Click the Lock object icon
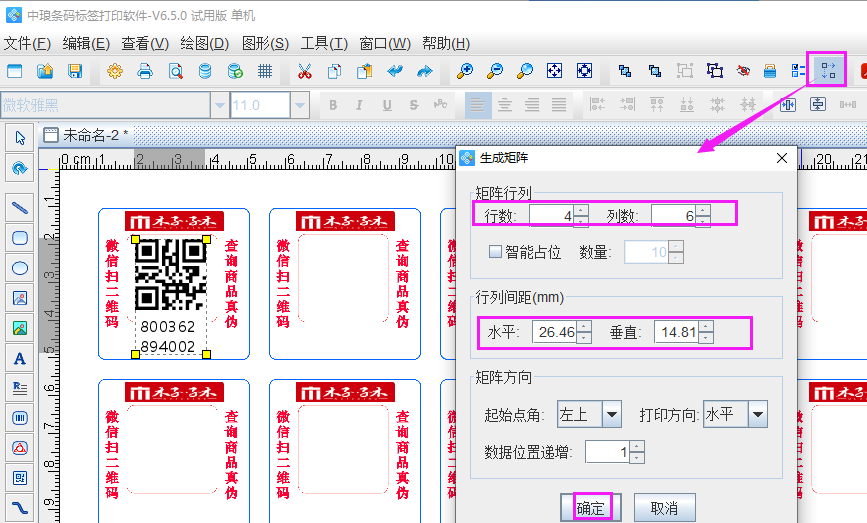 tap(770, 71)
